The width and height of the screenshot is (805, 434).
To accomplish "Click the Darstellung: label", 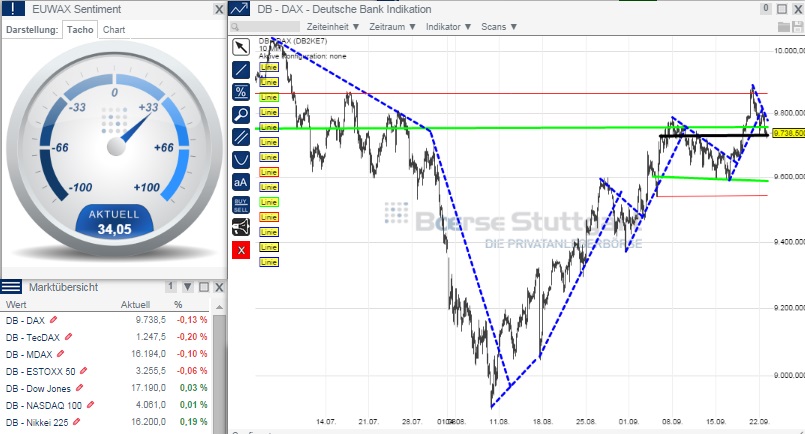I will [32, 30].
